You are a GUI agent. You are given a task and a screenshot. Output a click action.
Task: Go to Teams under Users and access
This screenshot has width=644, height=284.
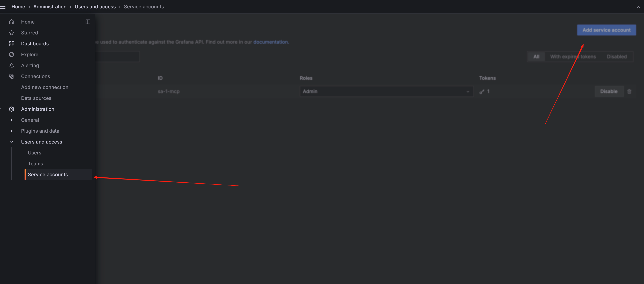[x=35, y=164]
